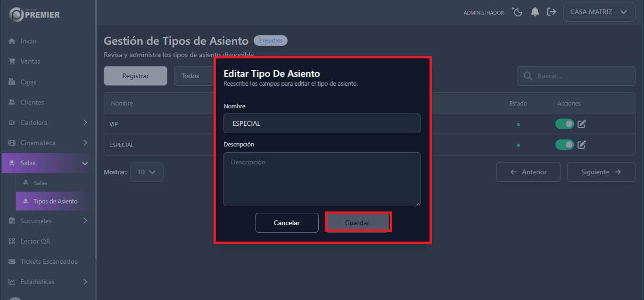
Task: Click inside the Descripción text area
Action: (x=322, y=179)
